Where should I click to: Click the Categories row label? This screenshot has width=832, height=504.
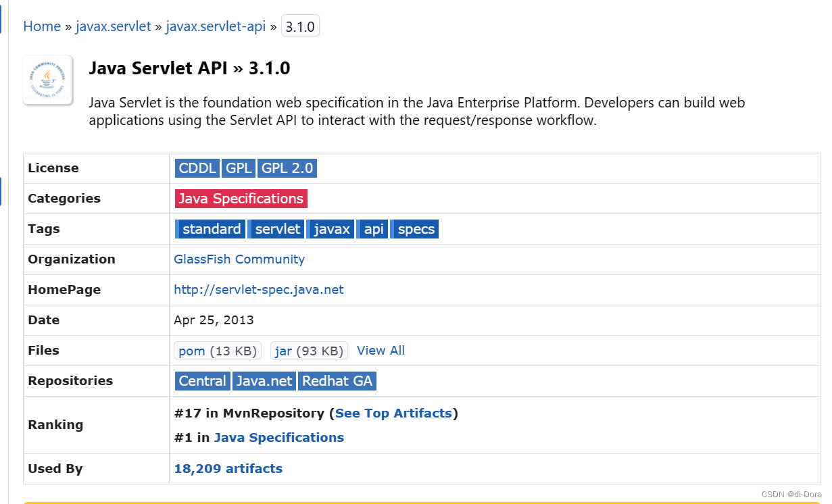(64, 199)
